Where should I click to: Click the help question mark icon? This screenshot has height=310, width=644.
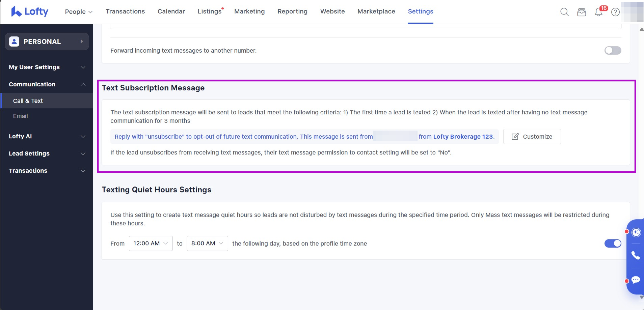616,12
